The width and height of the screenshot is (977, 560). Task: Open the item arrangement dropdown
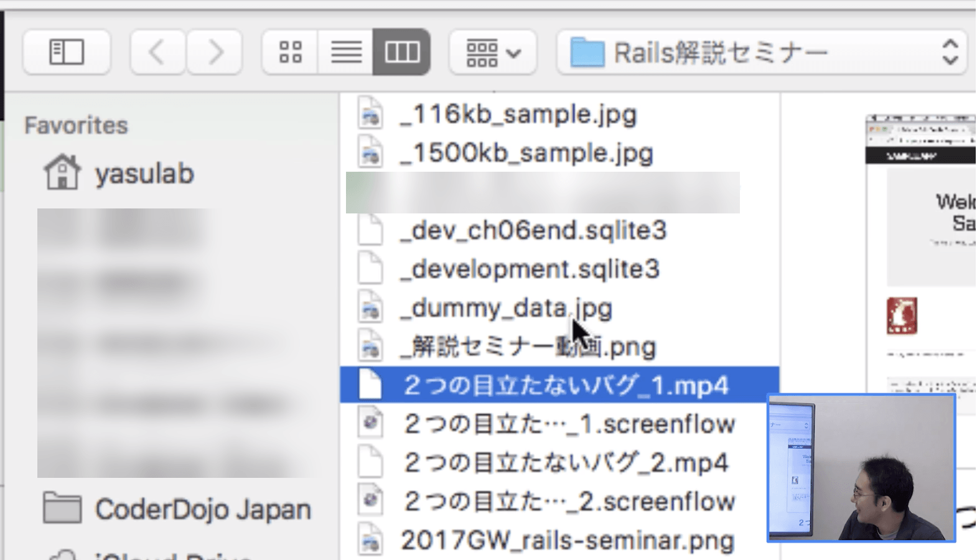point(493,52)
